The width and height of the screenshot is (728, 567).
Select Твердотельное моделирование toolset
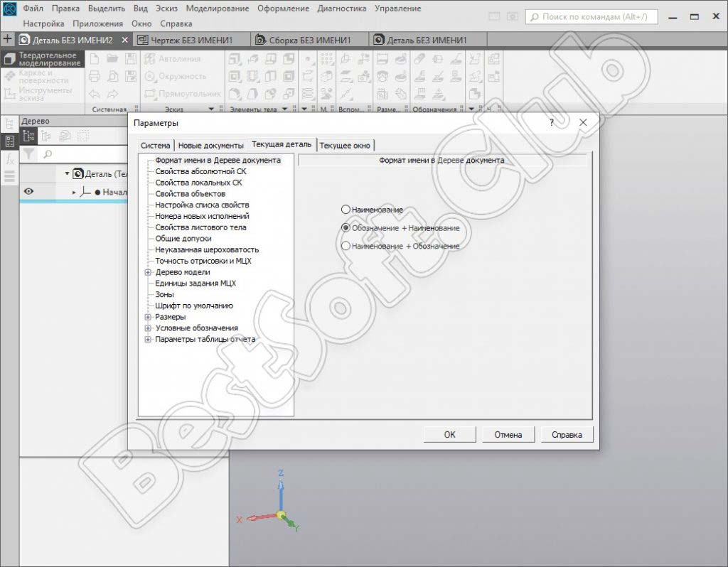click(x=43, y=59)
